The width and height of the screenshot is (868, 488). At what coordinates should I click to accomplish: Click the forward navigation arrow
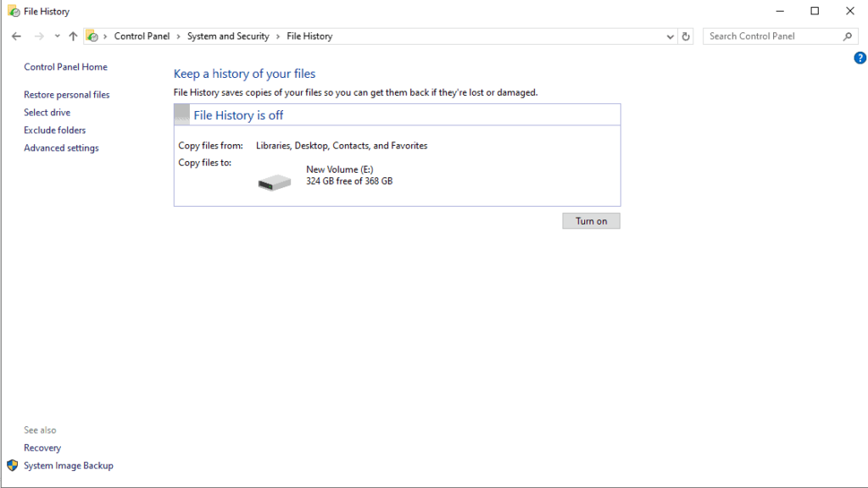(39, 36)
